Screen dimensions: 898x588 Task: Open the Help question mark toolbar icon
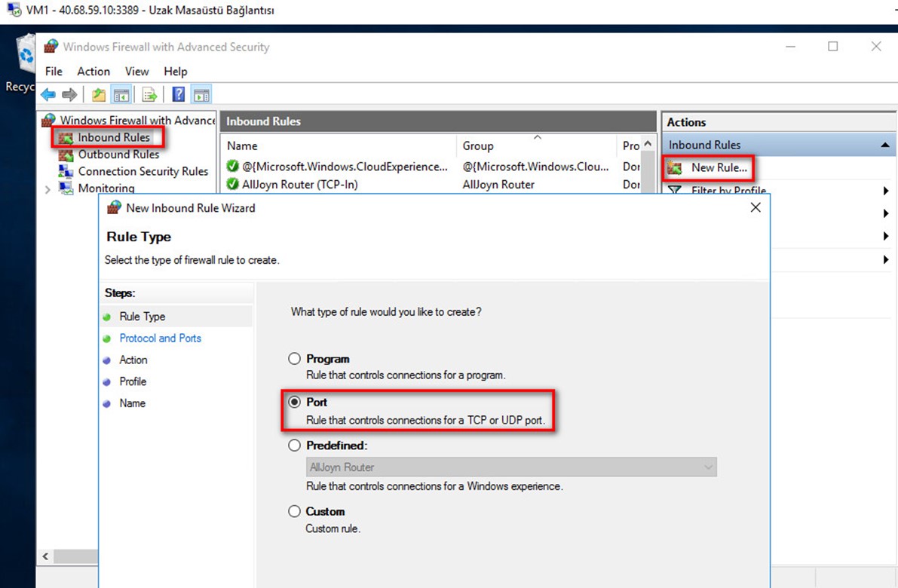coord(179,94)
